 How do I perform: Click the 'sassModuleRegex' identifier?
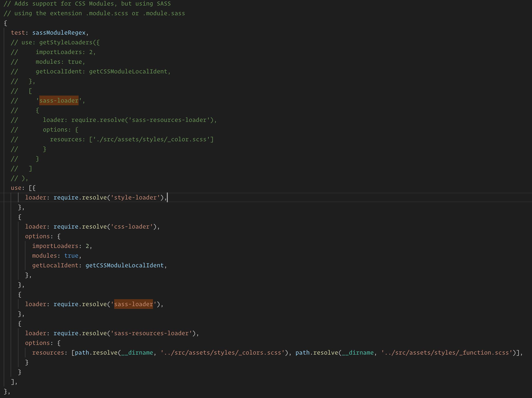tap(59, 33)
